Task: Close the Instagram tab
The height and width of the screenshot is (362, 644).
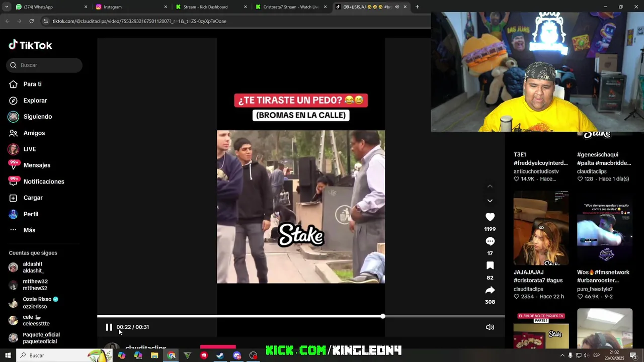Action: click(166, 7)
